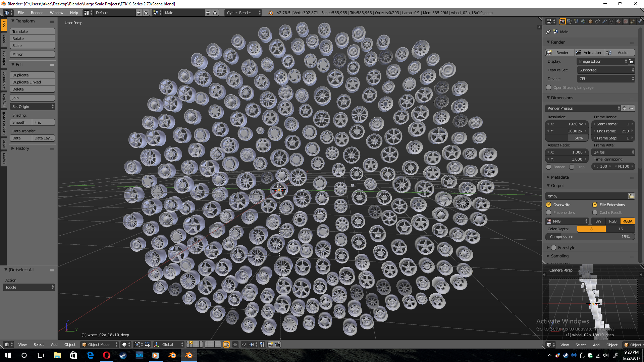Open the Object Mode dropdown

100,345
